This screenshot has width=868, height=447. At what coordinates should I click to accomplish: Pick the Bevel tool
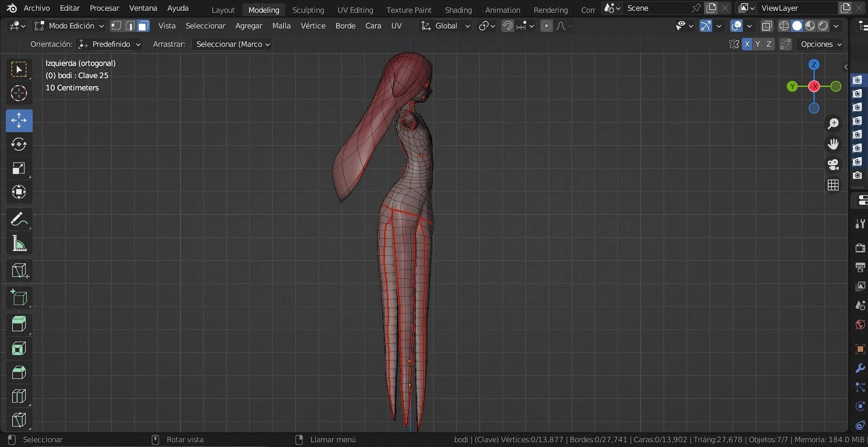click(x=19, y=372)
